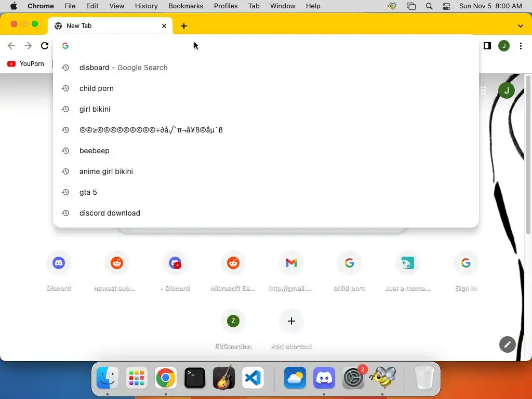This screenshot has height=399, width=532.
Task: Select the 'gta 5' history suggestion
Action: (x=266, y=192)
